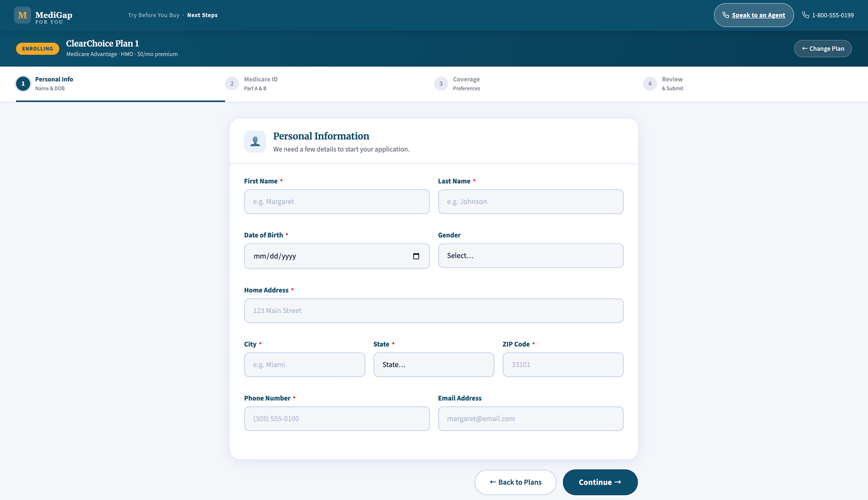Expand the State dropdown

[x=434, y=365]
